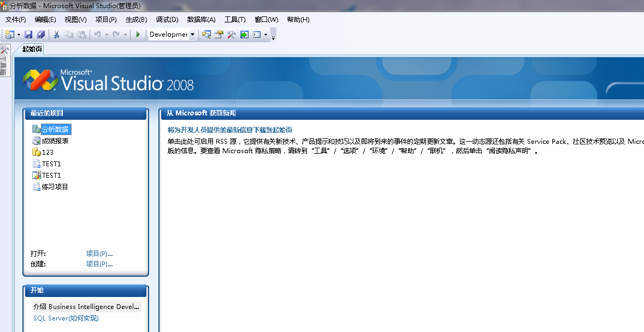Click the report icon beside 成绩报表
Image resolution: width=644 pixels, height=332 pixels.
pos(36,141)
